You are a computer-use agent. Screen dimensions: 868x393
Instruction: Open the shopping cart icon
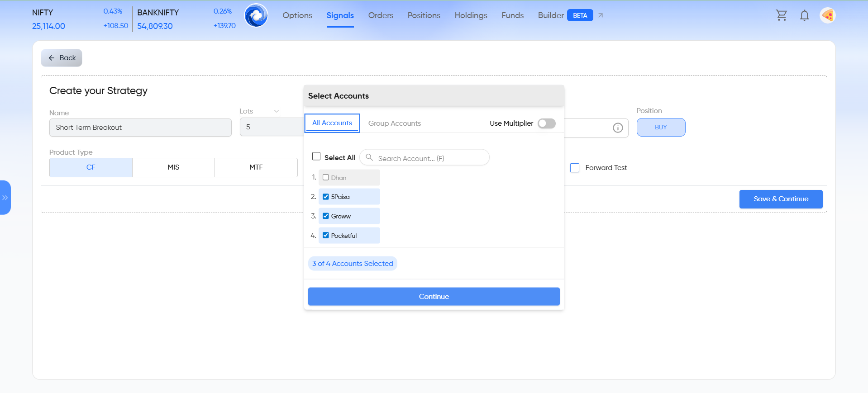click(781, 15)
